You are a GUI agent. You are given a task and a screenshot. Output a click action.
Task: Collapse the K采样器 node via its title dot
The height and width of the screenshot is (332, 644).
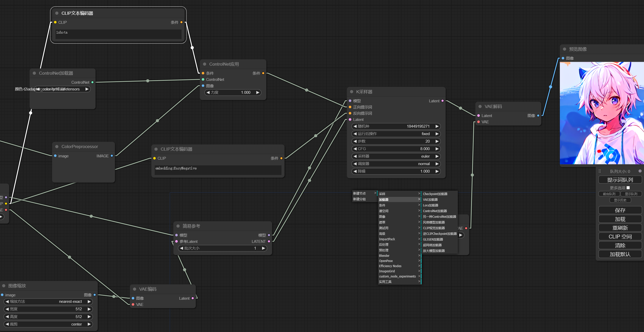point(351,92)
